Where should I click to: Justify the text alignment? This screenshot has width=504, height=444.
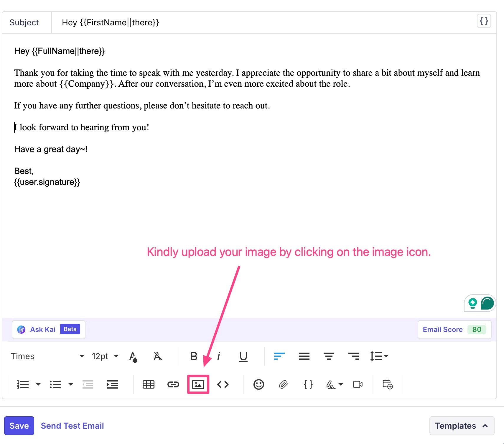[304, 356]
